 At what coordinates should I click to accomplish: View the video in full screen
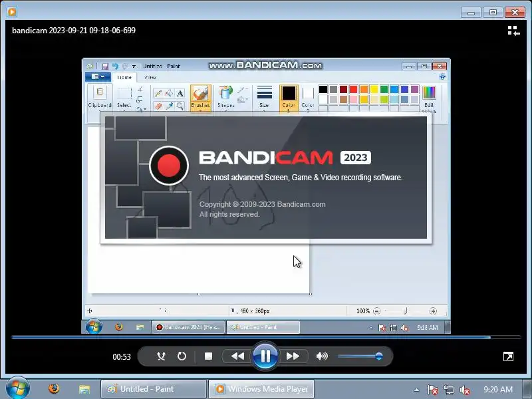click(508, 356)
